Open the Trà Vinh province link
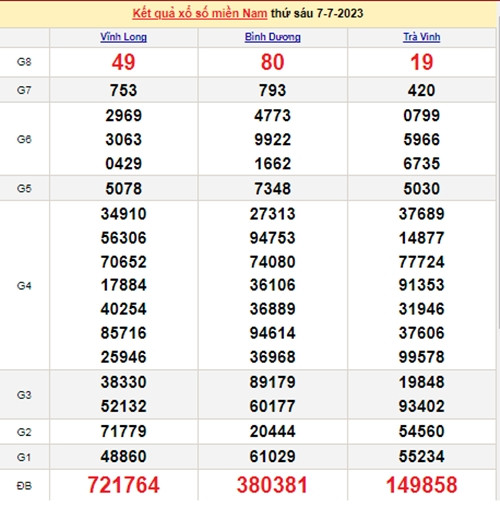This screenshot has width=500, height=507. coord(422,37)
